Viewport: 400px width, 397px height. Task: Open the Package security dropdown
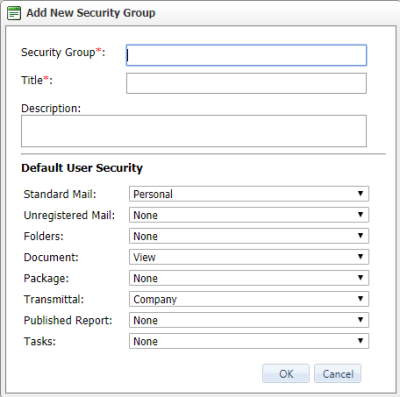tap(249, 278)
